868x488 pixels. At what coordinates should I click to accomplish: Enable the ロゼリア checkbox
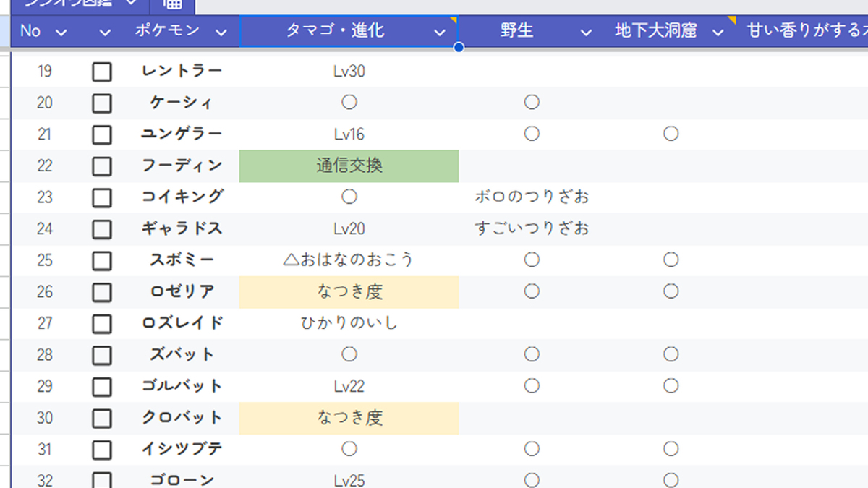[102, 292]
